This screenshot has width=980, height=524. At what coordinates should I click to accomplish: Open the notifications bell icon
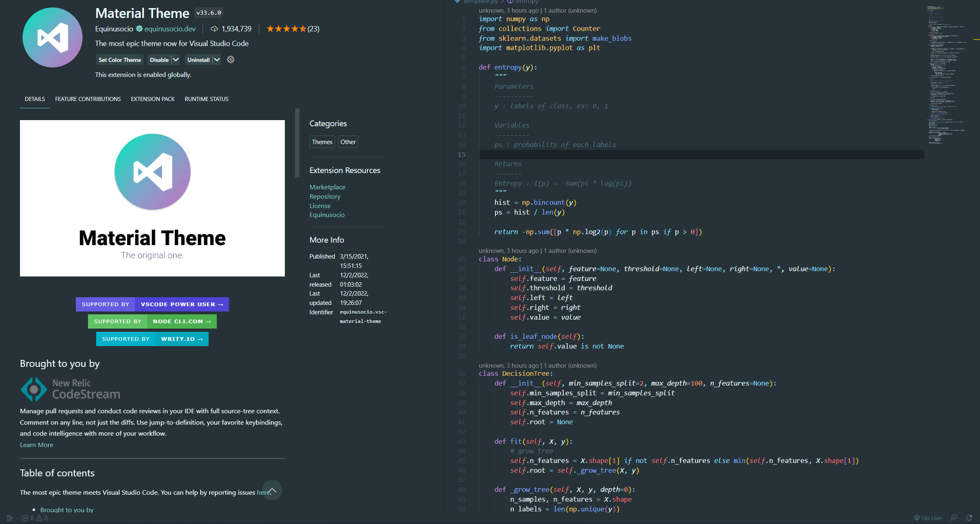969,518
